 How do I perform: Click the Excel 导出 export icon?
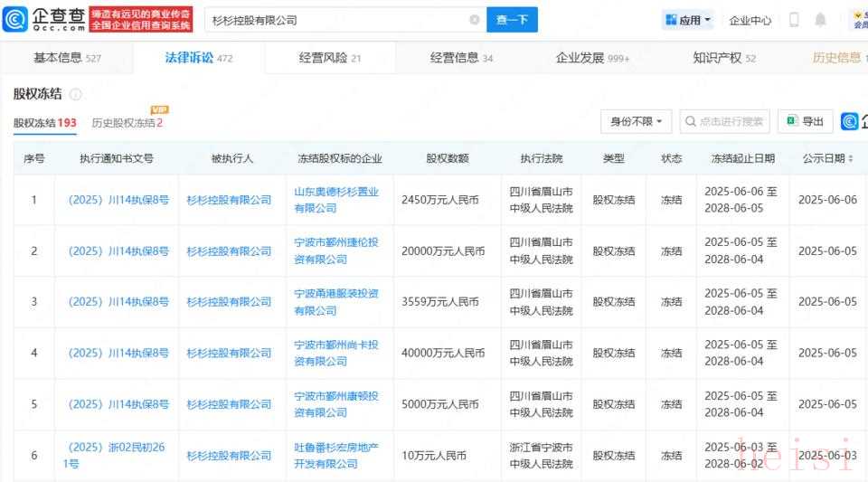point(792,121)
